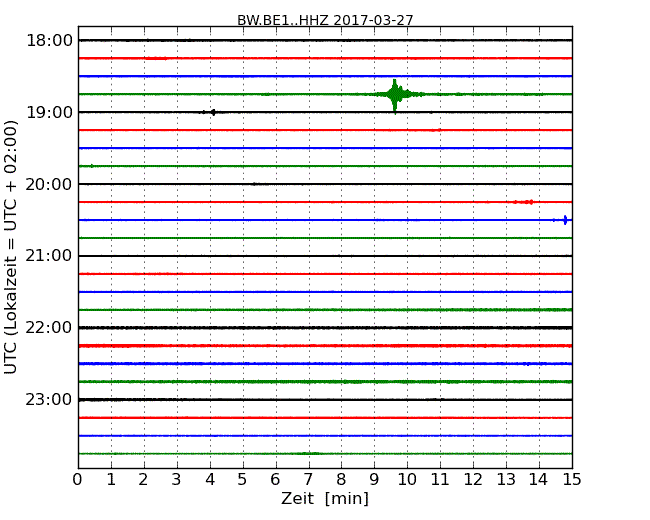Click the vertical UTC Lokalzeit axis label
Image resolution: width=650 pixels, height=520 pixels.
[10, 248]
